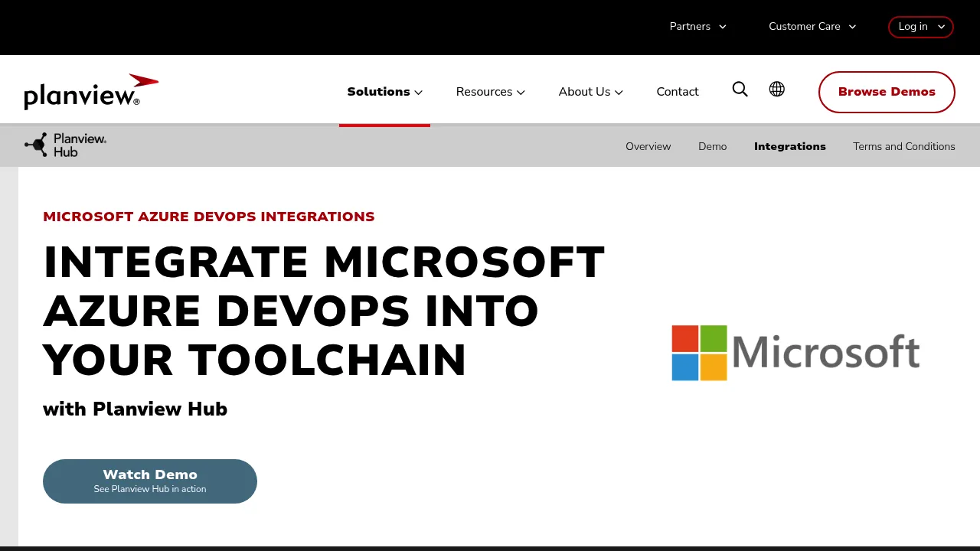Viewport: 980px width, 551px height.
Task: Open the Planview Hub product logo
Action: point(66,145)
